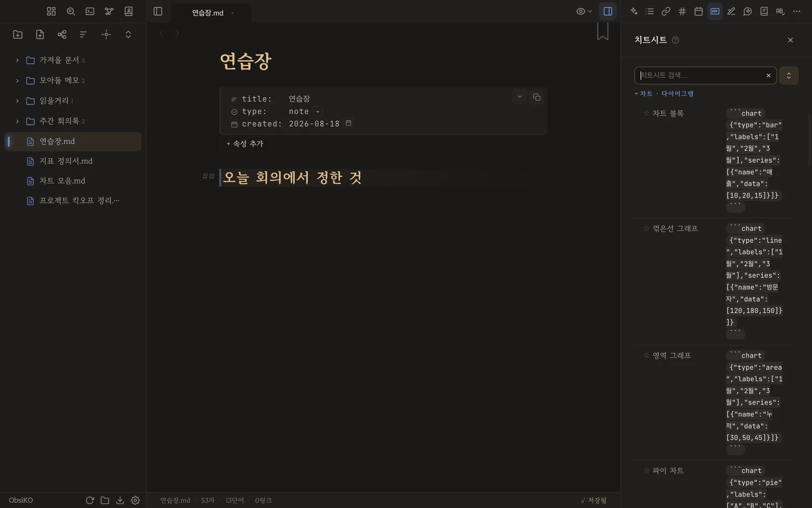Click the 오늘 회의에서 정한 것 heading
812x508 pixels.
[292, 178]
